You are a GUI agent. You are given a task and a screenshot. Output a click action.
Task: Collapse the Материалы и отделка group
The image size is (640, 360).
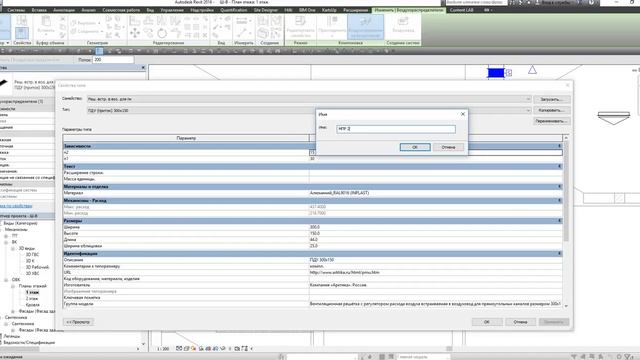[x=559, y=187]
